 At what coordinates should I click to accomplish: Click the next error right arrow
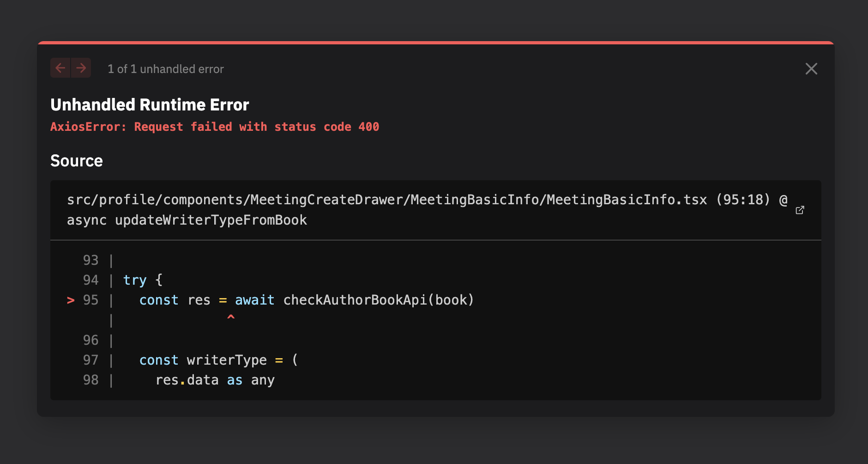pos(81,68)
